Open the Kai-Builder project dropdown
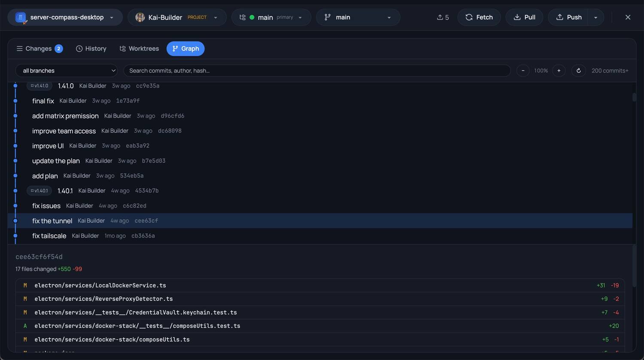The image size is (644, 360). (x=177, y=17)
